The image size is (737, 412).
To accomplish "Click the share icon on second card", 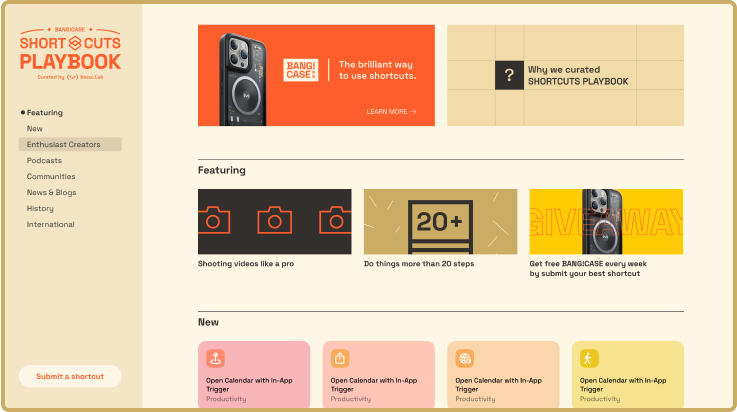I will (340, 358).
